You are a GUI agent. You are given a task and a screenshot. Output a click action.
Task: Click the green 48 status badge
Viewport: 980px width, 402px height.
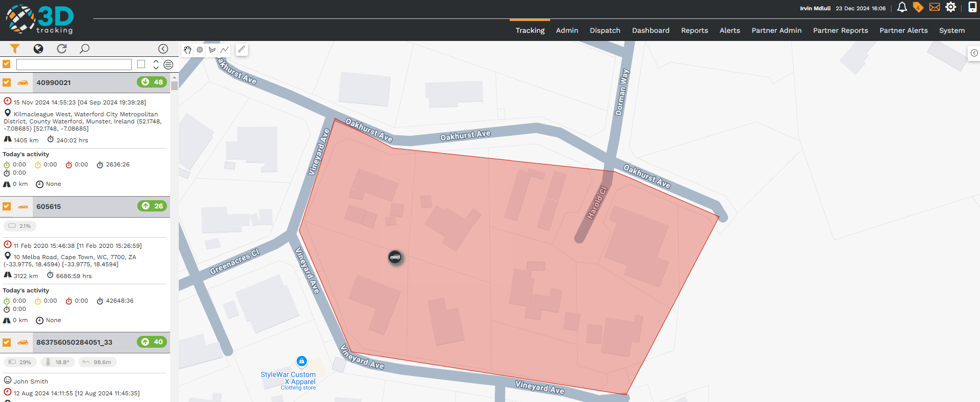coord(152,82)
